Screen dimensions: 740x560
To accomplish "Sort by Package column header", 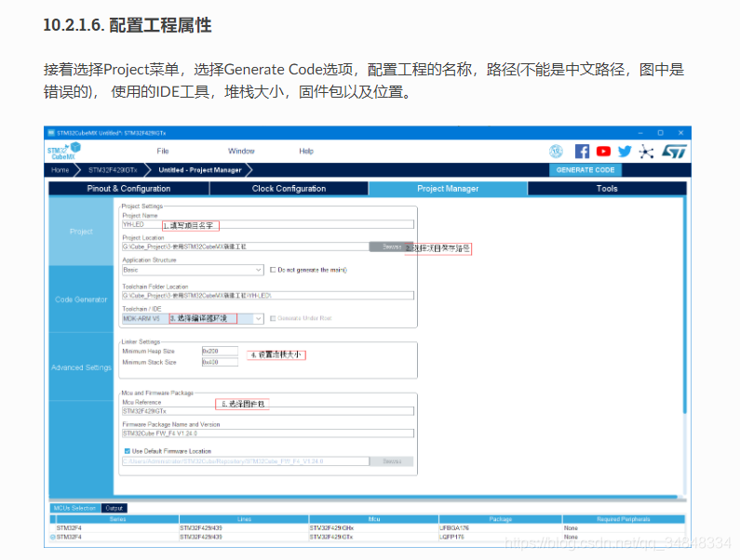I will tap(500, 519).
